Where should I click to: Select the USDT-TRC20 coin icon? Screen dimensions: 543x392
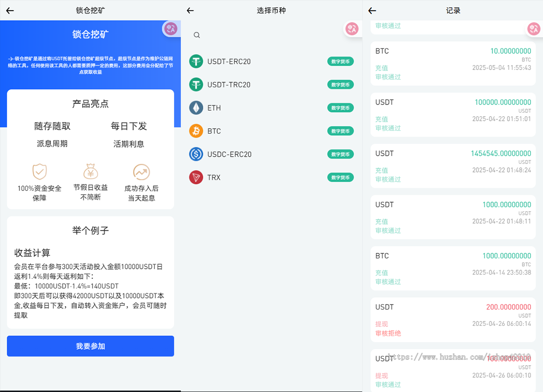click(x=196, y=85)
